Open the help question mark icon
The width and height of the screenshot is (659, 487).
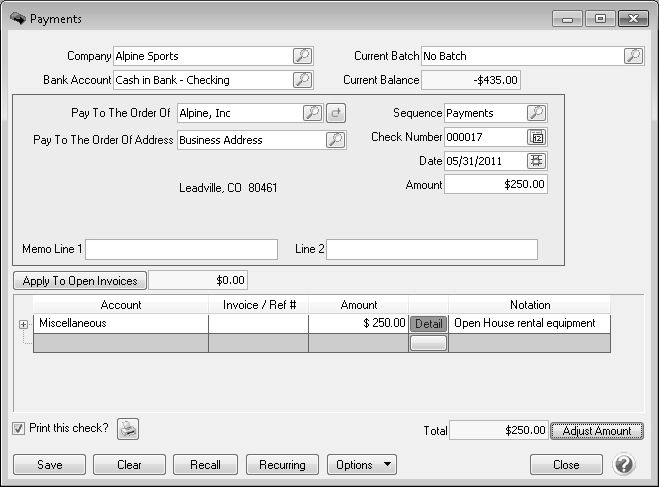point(624,464)
